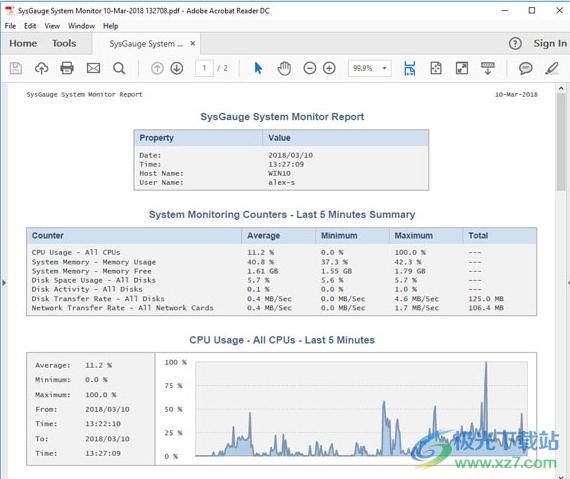Click the total value '125.0 MB'
This screenshot has width=570, height=479.
[x=486, y=299]
